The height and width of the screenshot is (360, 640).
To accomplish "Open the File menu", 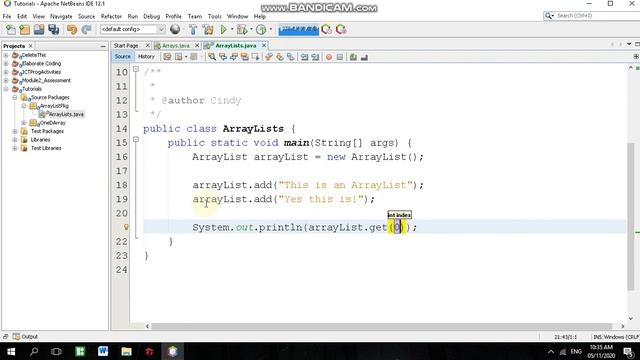I will [7, 16].
